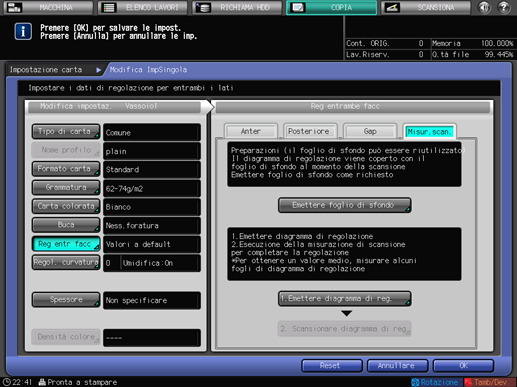This screenshot has height=387, width=517.
Task: Click 1.Emettere diagramma di reg.
Action: (x=344, y=299)
